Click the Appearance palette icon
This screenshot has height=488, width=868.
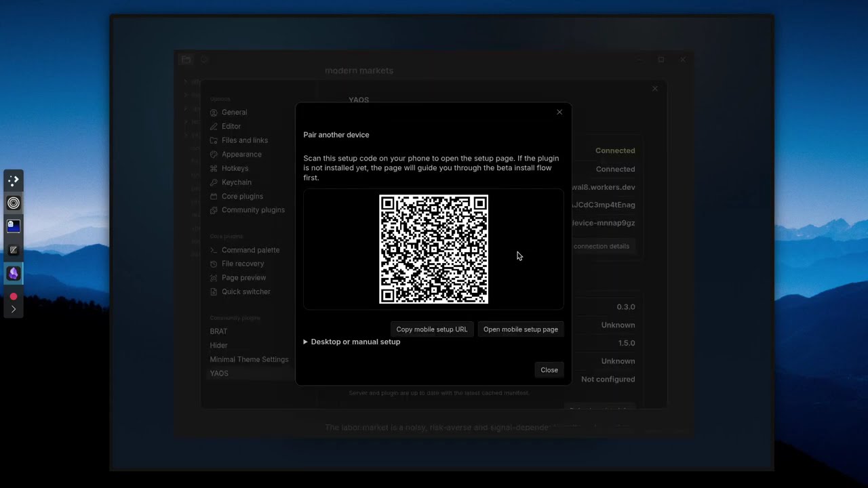click(214, 155)
